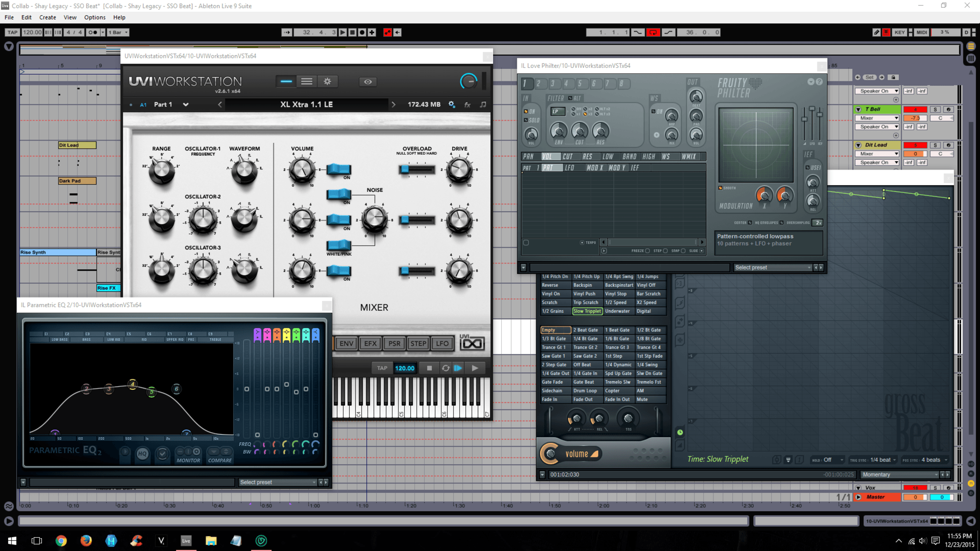Load previous UVI preset with left arrow
The height and width of the screenshot is (551, 980).
point(220,105)
